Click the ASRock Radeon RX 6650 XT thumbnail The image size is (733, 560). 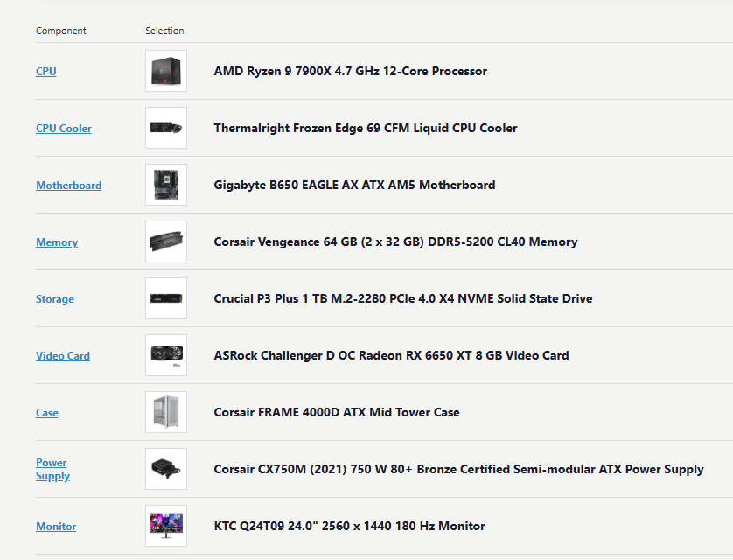(166, 355)
